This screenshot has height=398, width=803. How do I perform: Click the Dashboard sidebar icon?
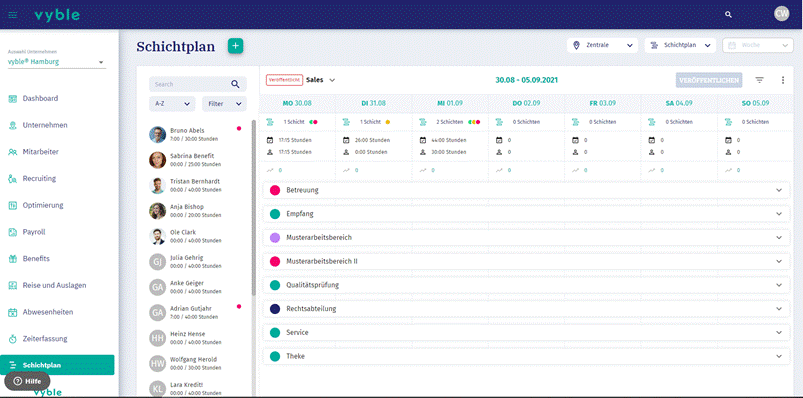tap(13, 98)
